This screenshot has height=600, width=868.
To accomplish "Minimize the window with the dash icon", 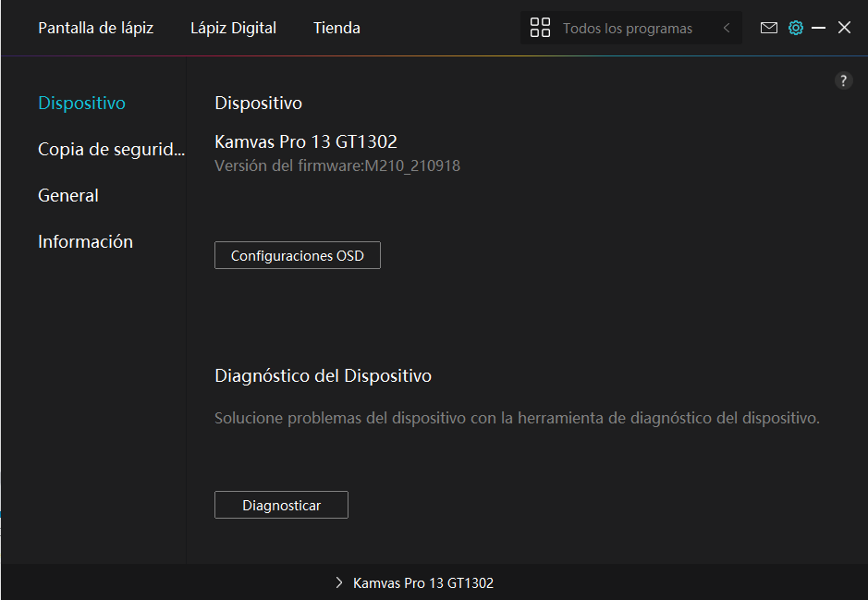I will tap(818, 28).
